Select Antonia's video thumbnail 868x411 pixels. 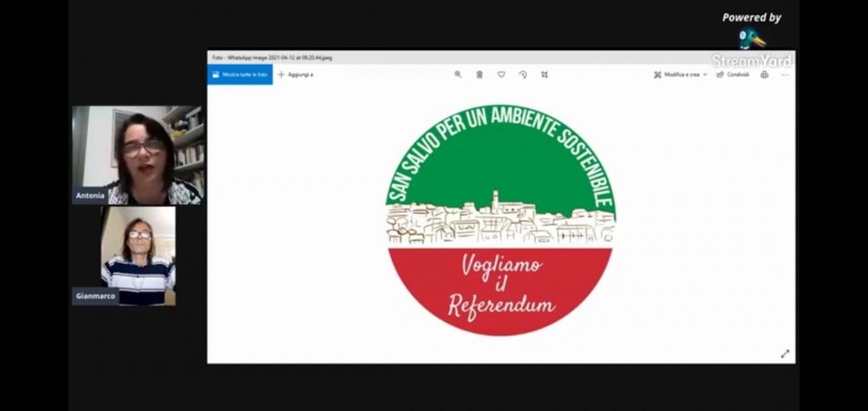tap(138, 155)
